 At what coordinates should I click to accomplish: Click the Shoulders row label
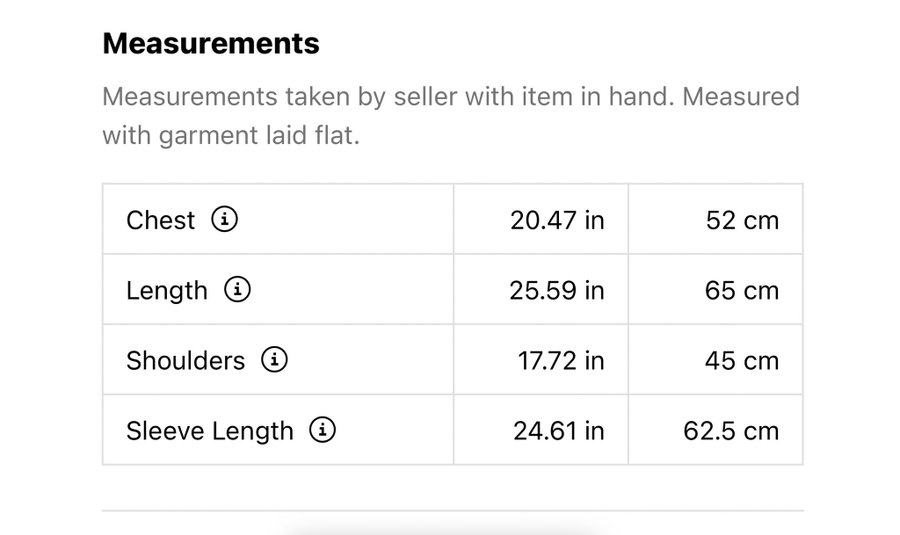pyautogui.click(x=185, y=361)
